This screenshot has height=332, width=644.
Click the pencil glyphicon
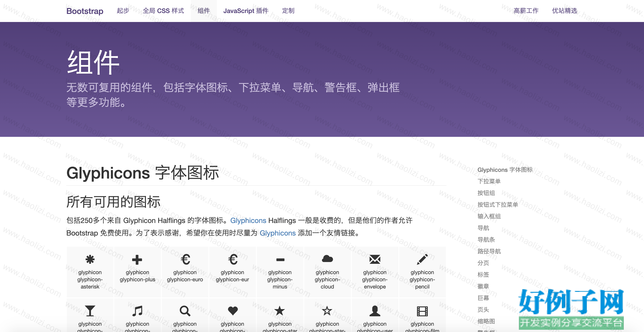pyautogui.click(x=422, y=259)
